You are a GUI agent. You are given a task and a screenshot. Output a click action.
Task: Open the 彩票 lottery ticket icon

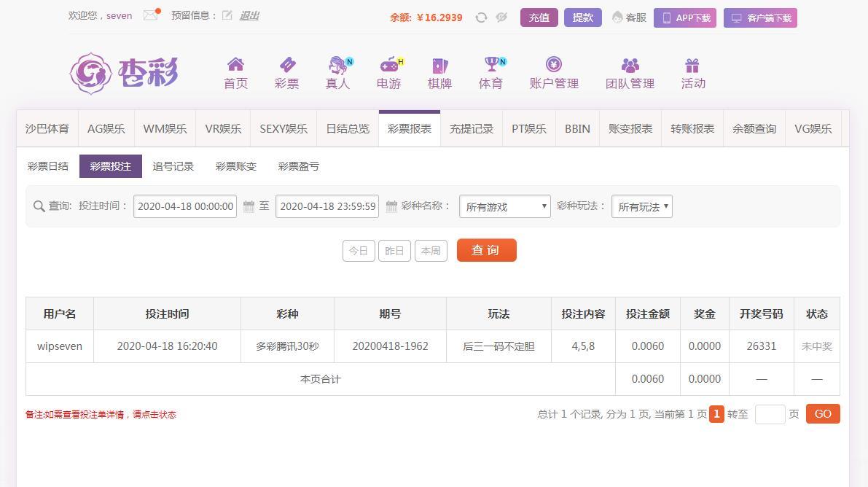[287, 65]
